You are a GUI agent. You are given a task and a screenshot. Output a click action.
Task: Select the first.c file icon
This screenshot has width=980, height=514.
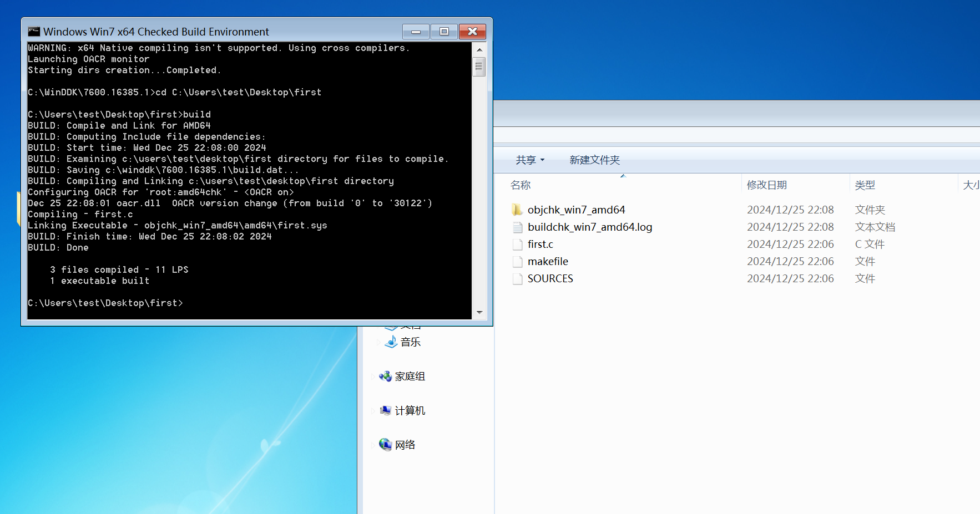tap(517, 244)
